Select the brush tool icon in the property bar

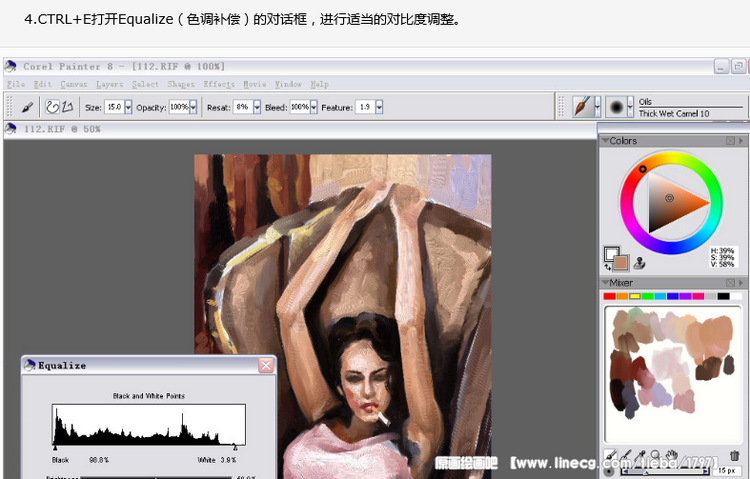pyautogui.click(x=27, y=107)
